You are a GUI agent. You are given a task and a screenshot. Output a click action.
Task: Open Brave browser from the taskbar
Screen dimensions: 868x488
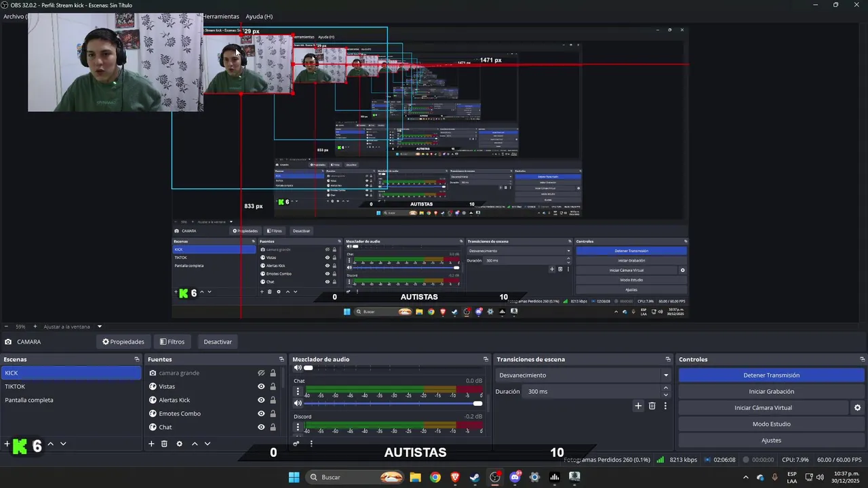coord(455,477)
